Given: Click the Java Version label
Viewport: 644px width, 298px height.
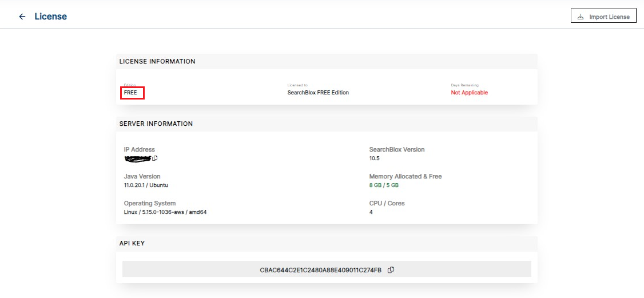Looking at the screenshot, I should point(142,177).
